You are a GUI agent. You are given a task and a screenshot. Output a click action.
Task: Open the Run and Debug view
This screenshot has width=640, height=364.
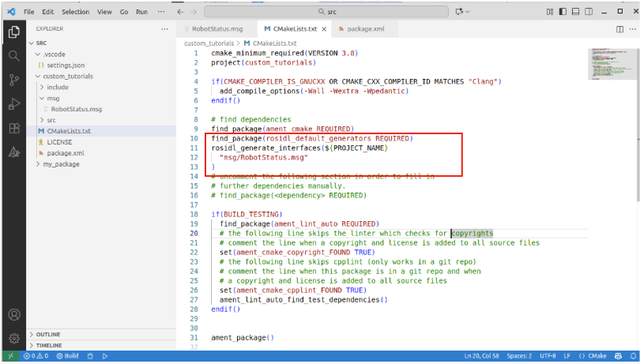(x=13, y=104)
